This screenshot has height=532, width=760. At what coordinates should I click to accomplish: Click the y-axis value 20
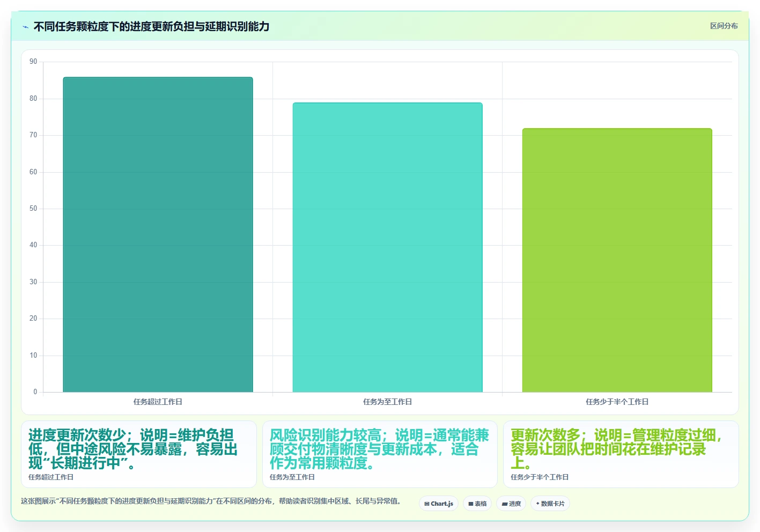(33, 319)
